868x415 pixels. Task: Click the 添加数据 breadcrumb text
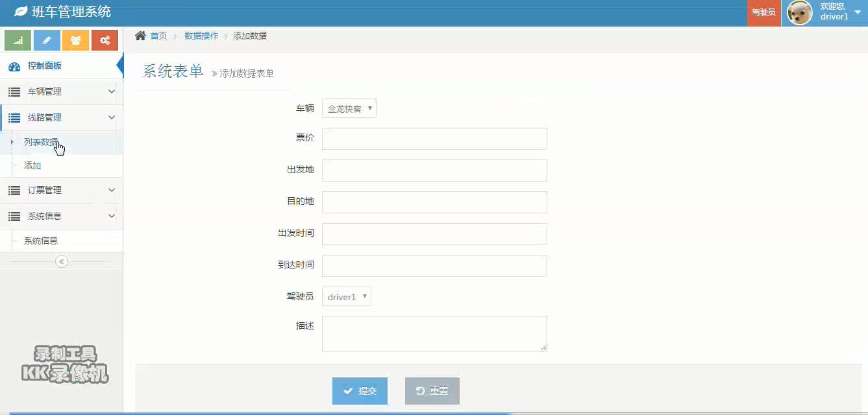(x=250, y=36)
